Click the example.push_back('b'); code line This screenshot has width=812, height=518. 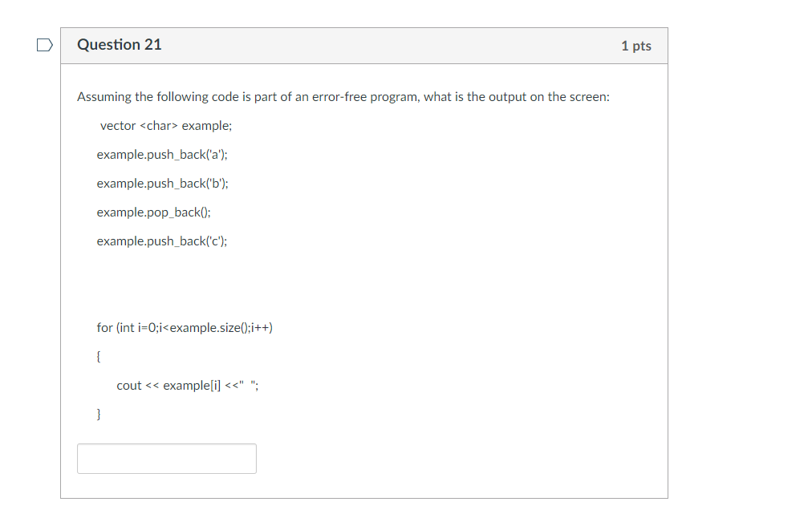[161, 183]
